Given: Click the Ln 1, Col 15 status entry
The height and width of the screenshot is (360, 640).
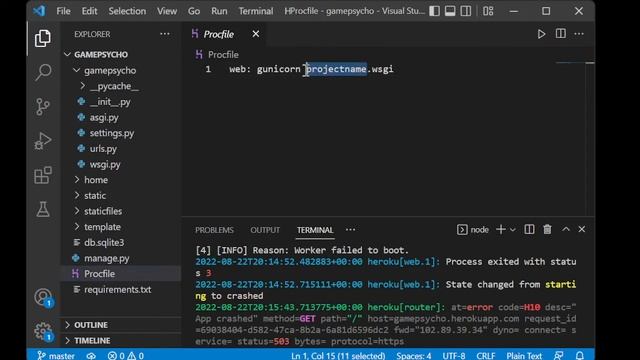Looking at the screenshot, I should [x=338, y=356].
